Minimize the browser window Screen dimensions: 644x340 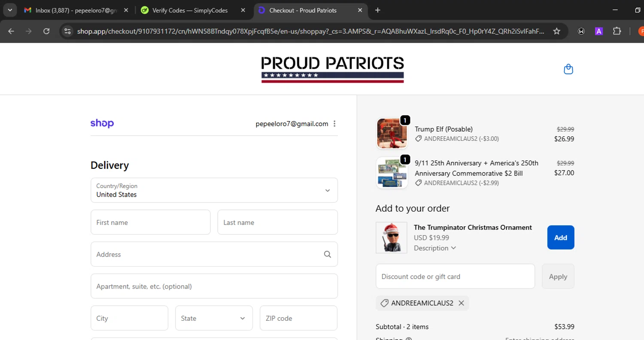[615, 10]
